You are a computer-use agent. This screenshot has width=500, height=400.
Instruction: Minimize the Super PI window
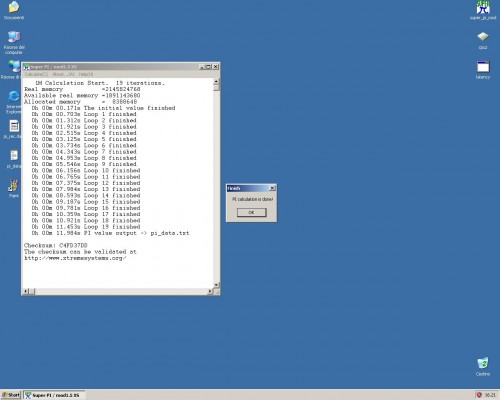click(x=202, y=67)
